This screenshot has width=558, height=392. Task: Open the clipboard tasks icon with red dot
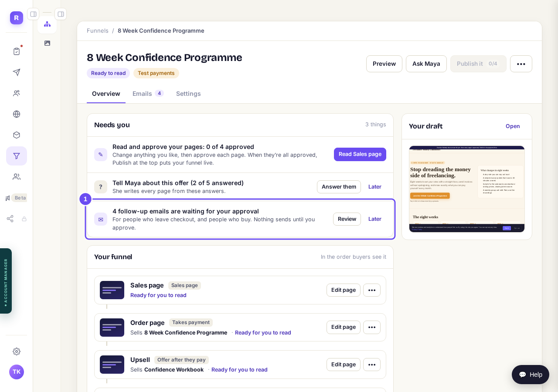coord(17,51)
